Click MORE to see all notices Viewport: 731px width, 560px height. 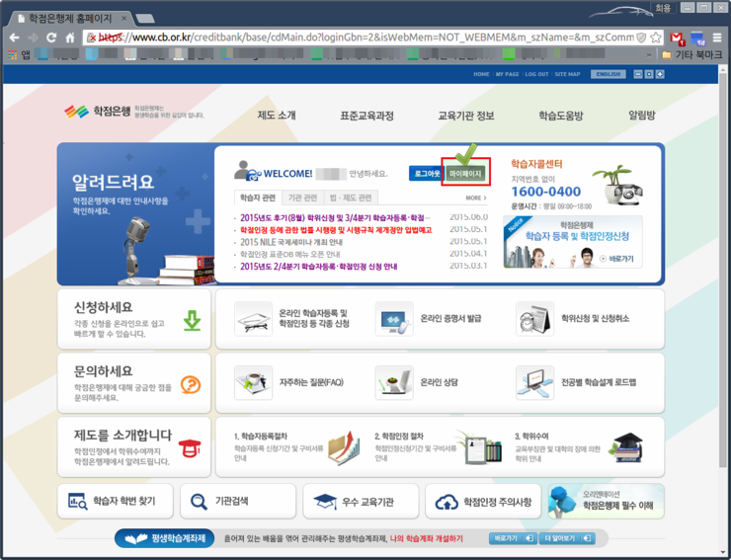coord(476,198)
